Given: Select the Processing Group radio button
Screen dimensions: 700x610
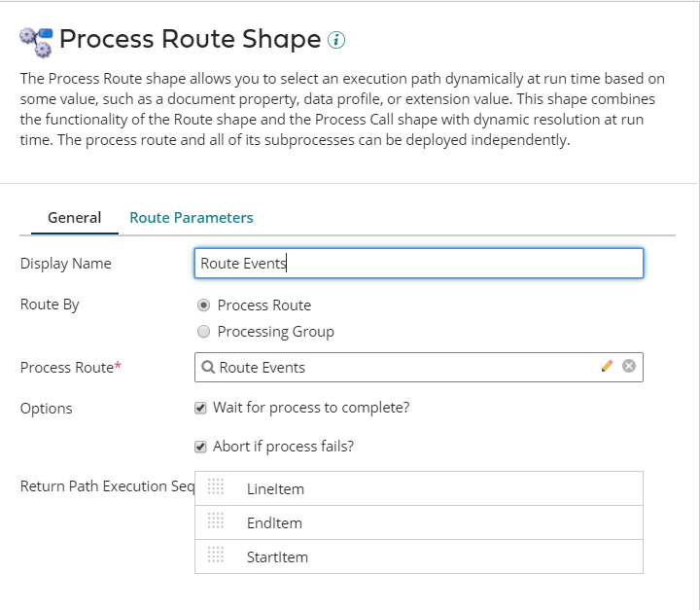Looking at the screenshot, I should (x=203, y=331).
